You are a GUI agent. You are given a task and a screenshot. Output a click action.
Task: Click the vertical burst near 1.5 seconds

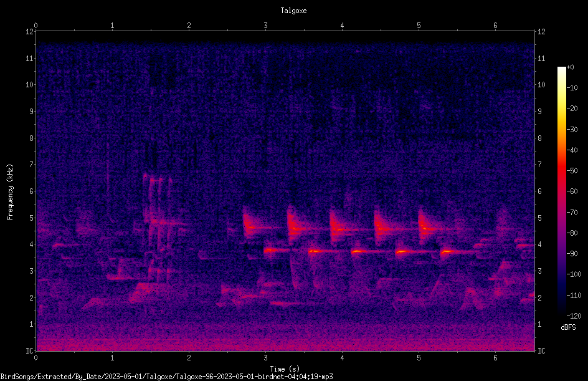157,227
